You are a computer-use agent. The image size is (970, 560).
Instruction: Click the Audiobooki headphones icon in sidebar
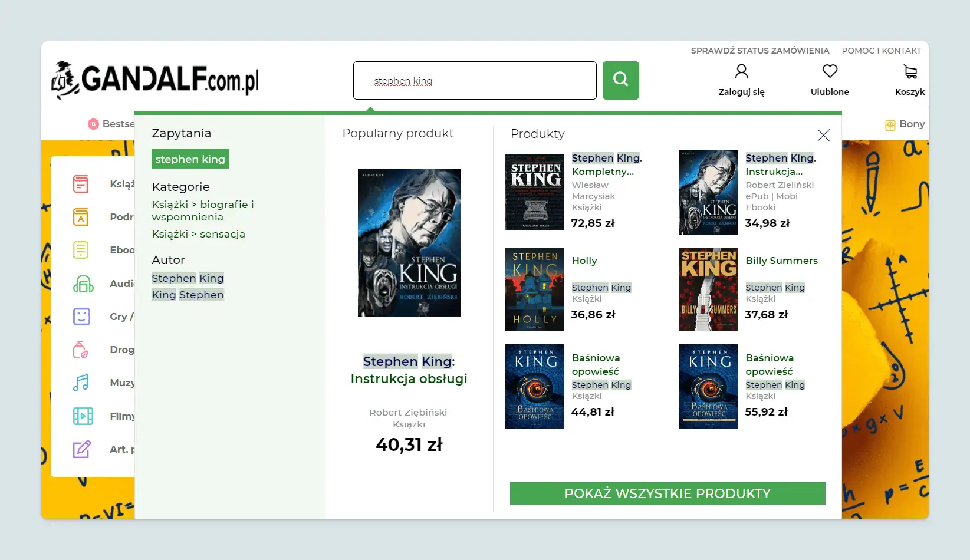point(83,284)
